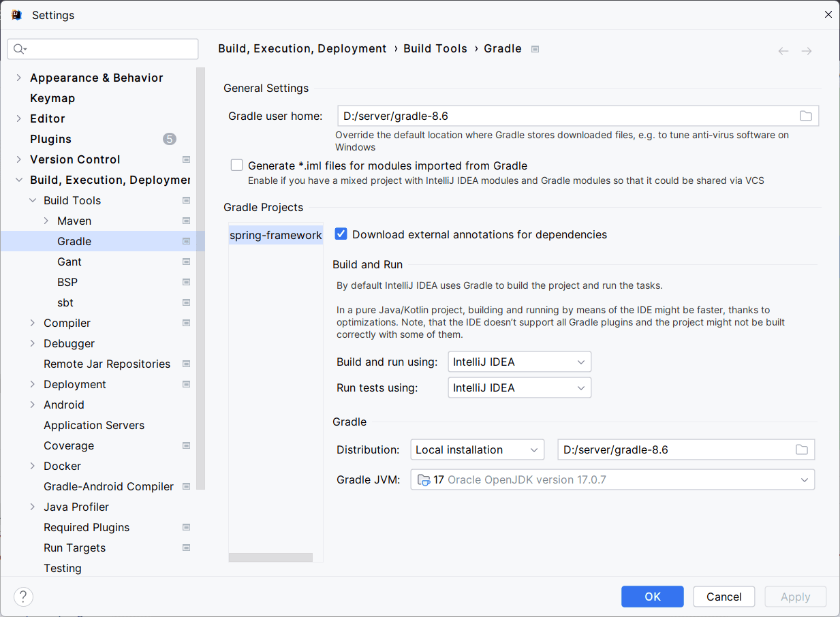Click the project-level icon next to Gradle breadcrumb
Screen dimensions: 840x617
click(535, 49)
